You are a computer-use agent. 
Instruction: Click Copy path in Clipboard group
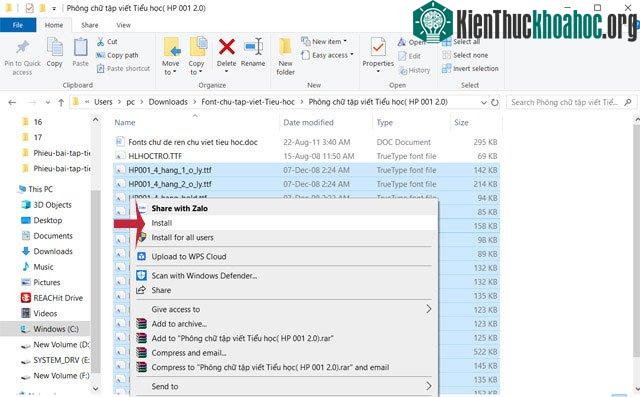click(118, 55)
